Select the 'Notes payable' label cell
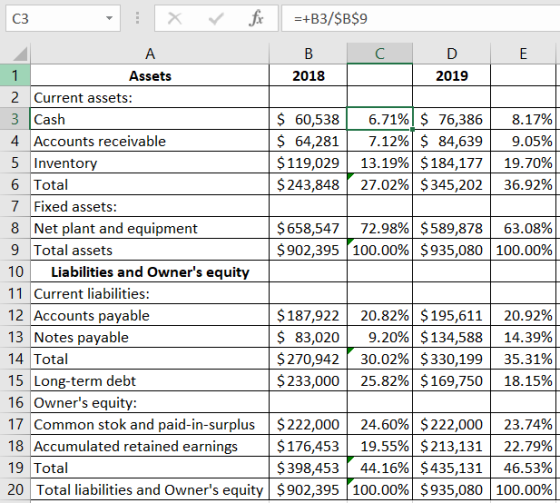 click(x=150, y=337)
